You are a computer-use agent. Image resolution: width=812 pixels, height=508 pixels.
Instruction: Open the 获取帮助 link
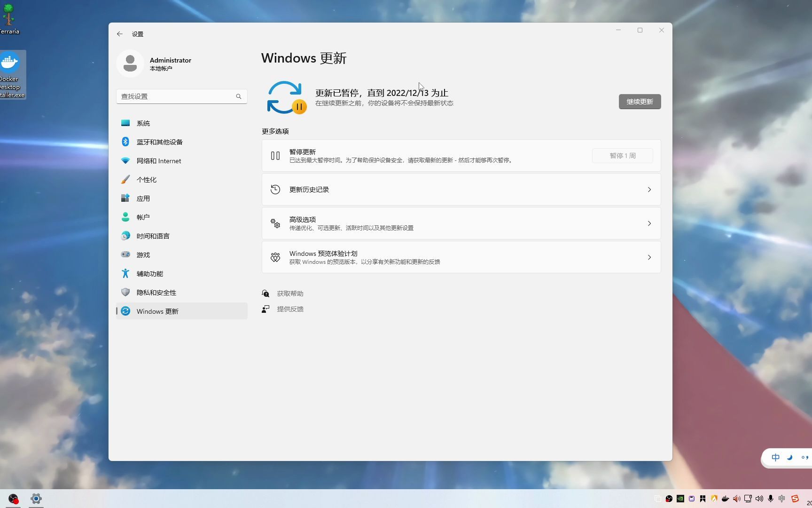pos(290,294)
